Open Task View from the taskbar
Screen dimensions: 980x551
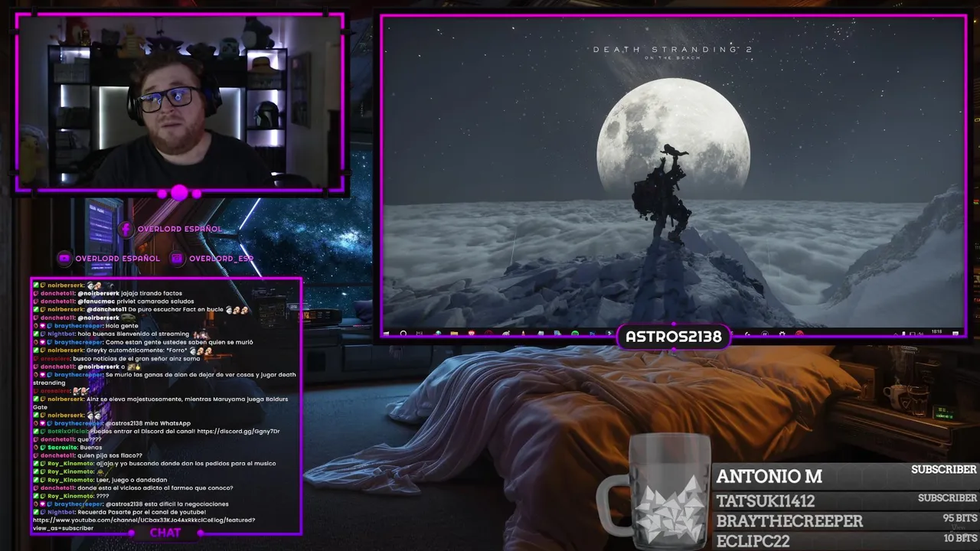point(420,334)
